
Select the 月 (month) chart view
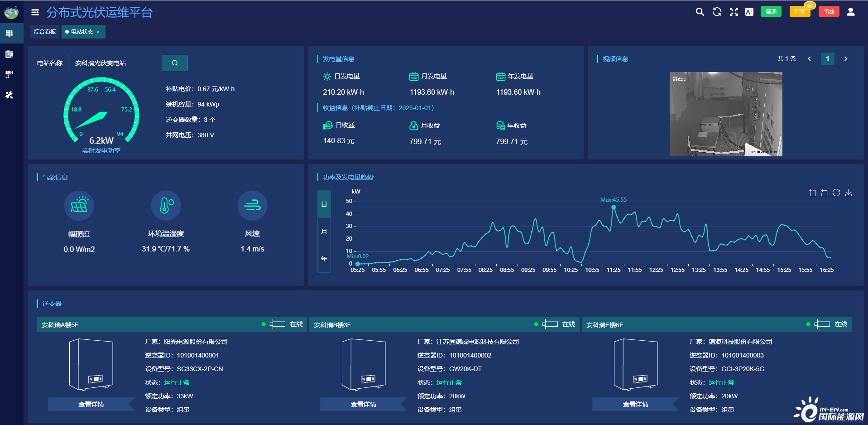point(324,232)
